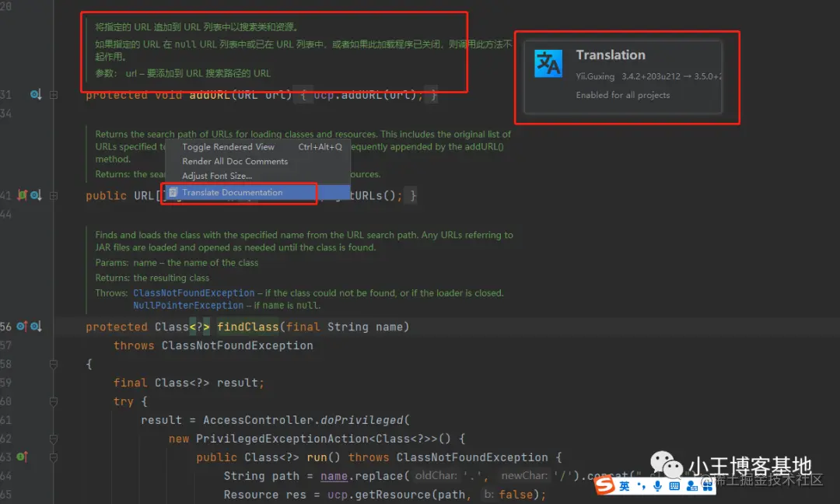840x504 pixels.
Task: Open the Sogou soft keyboard icon
Action: (x=674, y=486)
